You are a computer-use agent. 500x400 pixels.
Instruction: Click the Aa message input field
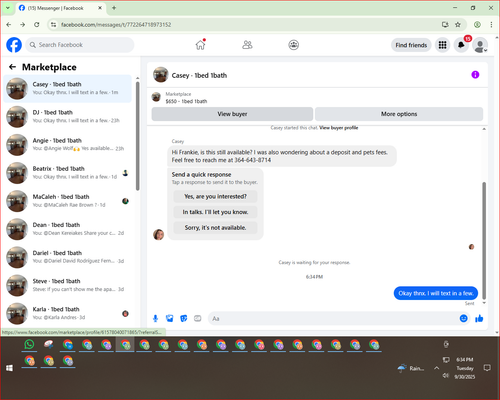point(333,319)
